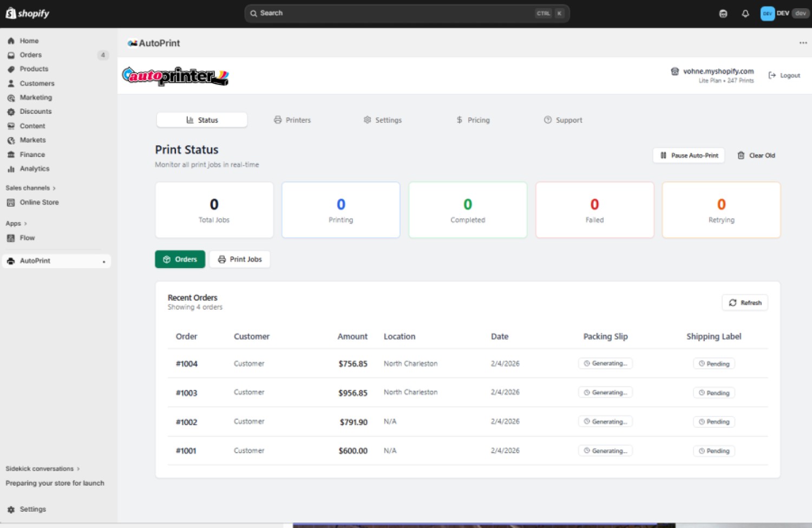This screenshot has height=528, width=812.
Task: Open Settings gear at sidebar bottom
Action: click(11, 510)
